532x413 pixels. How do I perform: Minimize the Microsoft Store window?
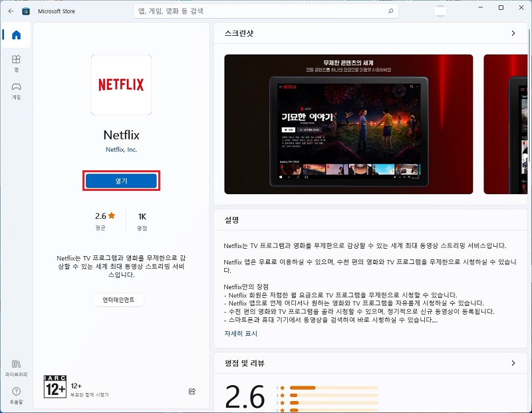click(480, 7)
